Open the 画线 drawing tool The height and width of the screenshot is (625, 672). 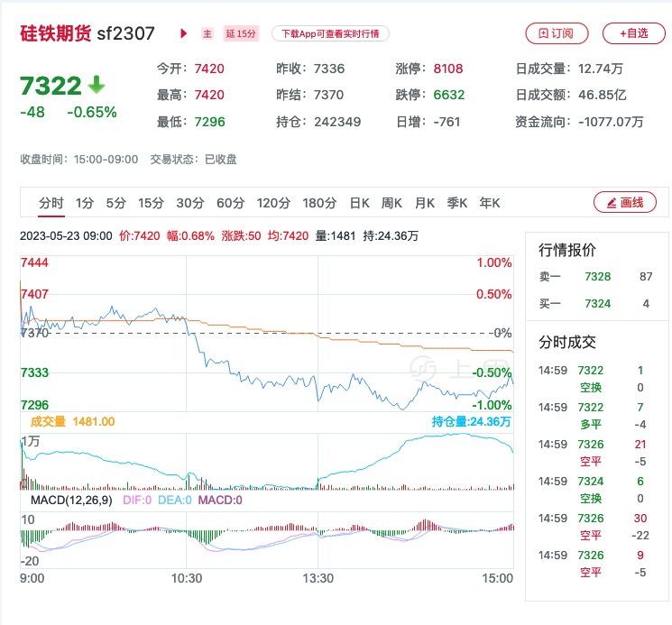point(624,203)
